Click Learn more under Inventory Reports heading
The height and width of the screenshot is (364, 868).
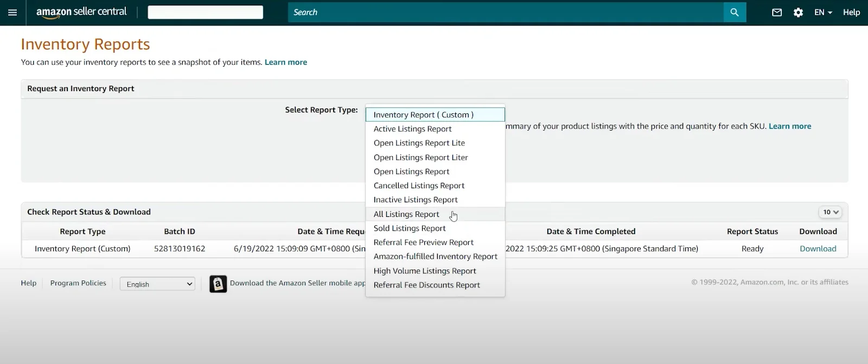pyautogui.click(x=286, y=62)
